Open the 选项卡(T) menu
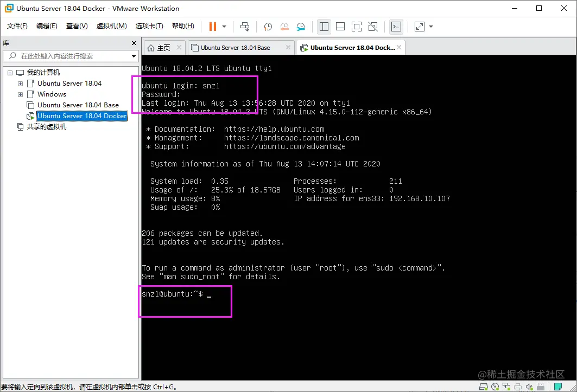Image resolution: width=577 pixels, height=392 pixels. [x=149, y=25]
